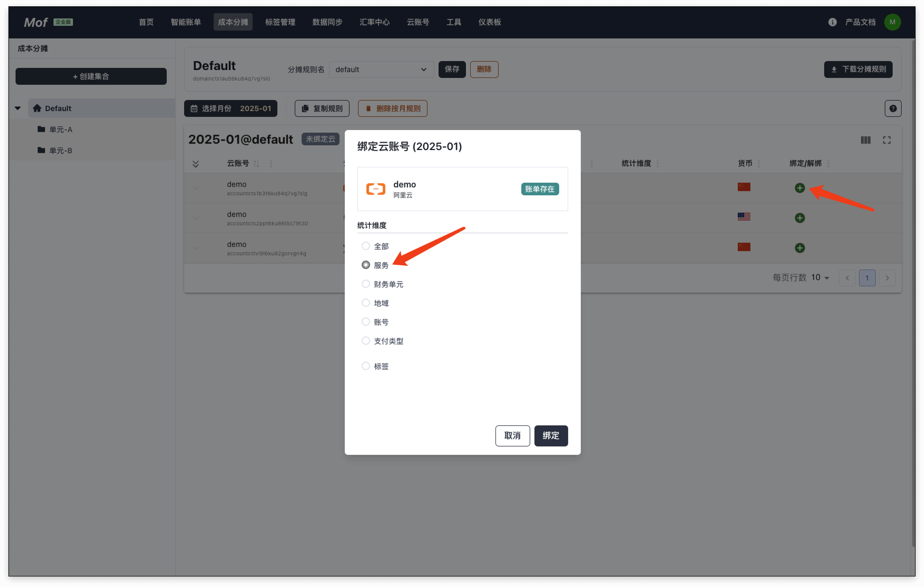Image resolution: width=924 pixels, height=587 pixels.
Task: Click the 删除 button
Action: pyautogui.click(x=484, y=69)
